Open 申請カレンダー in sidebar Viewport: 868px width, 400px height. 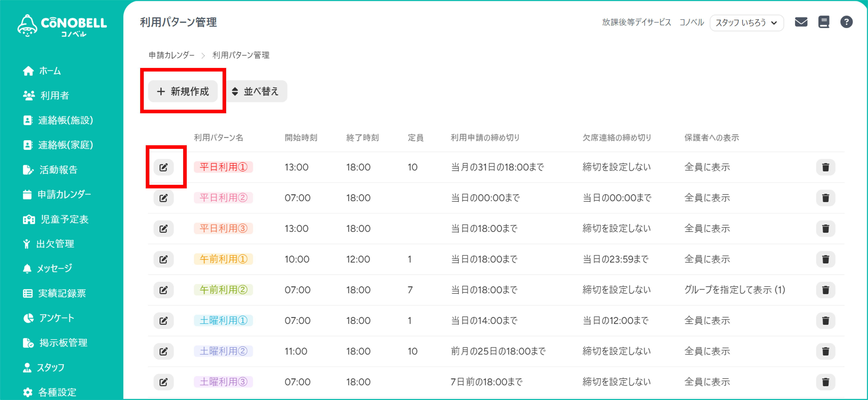(57, 194)
